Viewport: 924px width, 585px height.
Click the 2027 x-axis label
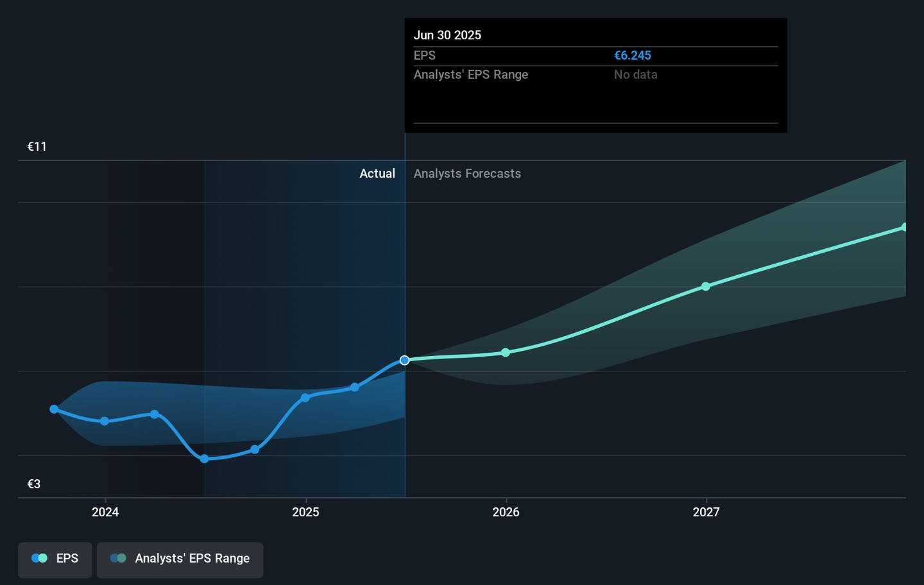pyautogui.click(x=706, y=512)
